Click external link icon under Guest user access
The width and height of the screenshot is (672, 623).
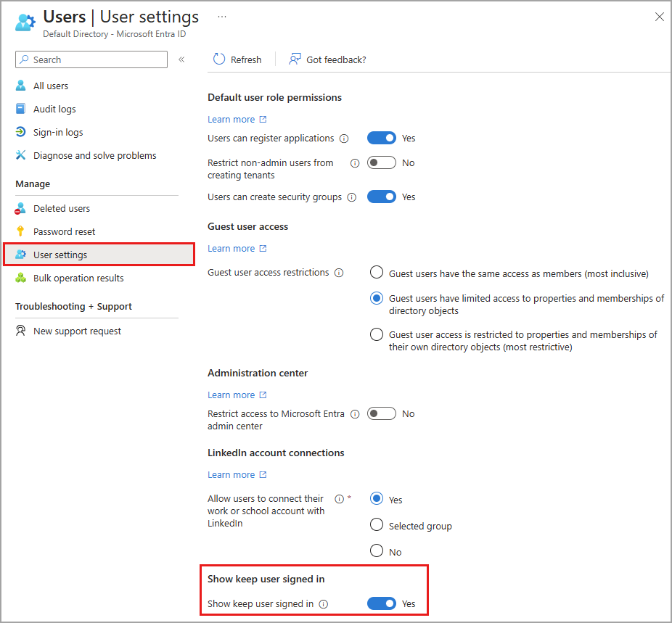coord(263,248)
